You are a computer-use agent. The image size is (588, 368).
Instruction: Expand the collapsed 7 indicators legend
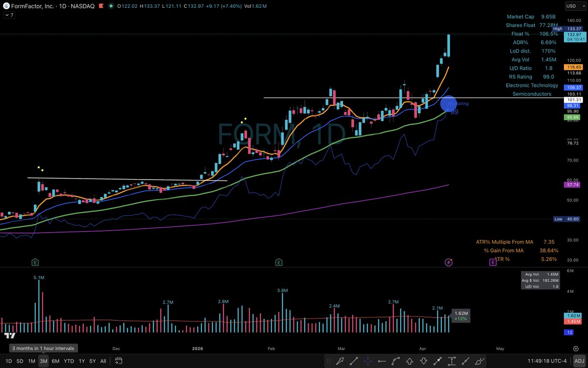coord(8,15)
